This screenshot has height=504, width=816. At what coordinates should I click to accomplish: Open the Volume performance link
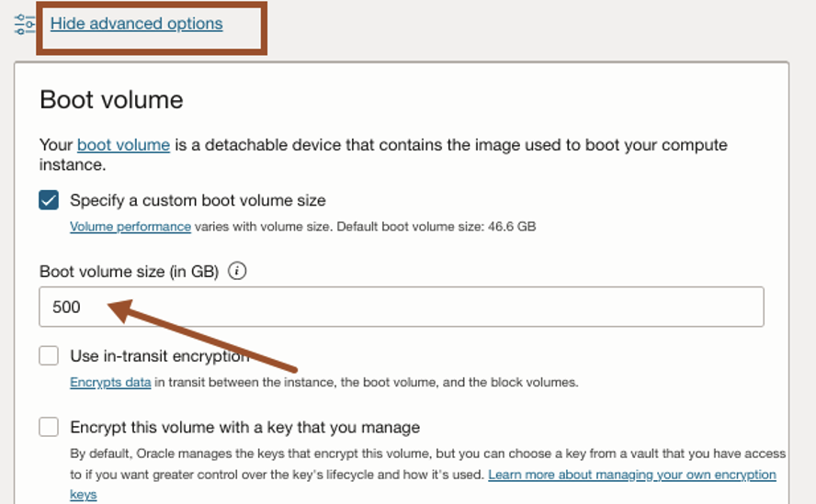[x=130, y=226]
